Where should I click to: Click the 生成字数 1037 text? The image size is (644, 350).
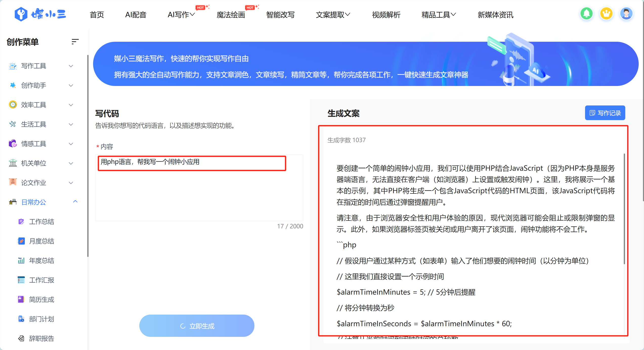point(347,140)
